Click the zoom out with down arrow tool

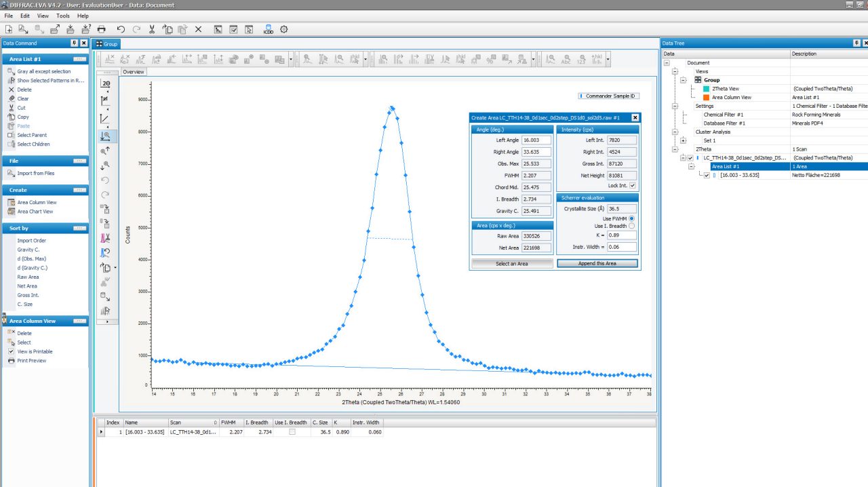pos(105,165)
